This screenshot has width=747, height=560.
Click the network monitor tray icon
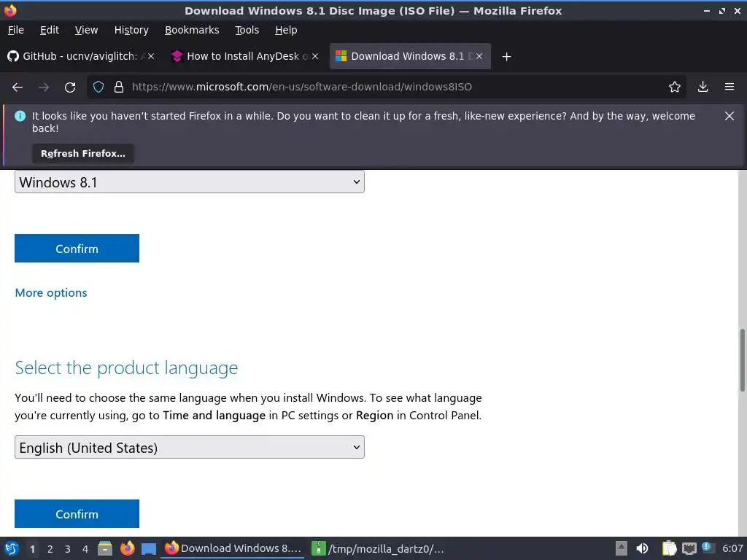pyautogui.click(x=689, y=548)
